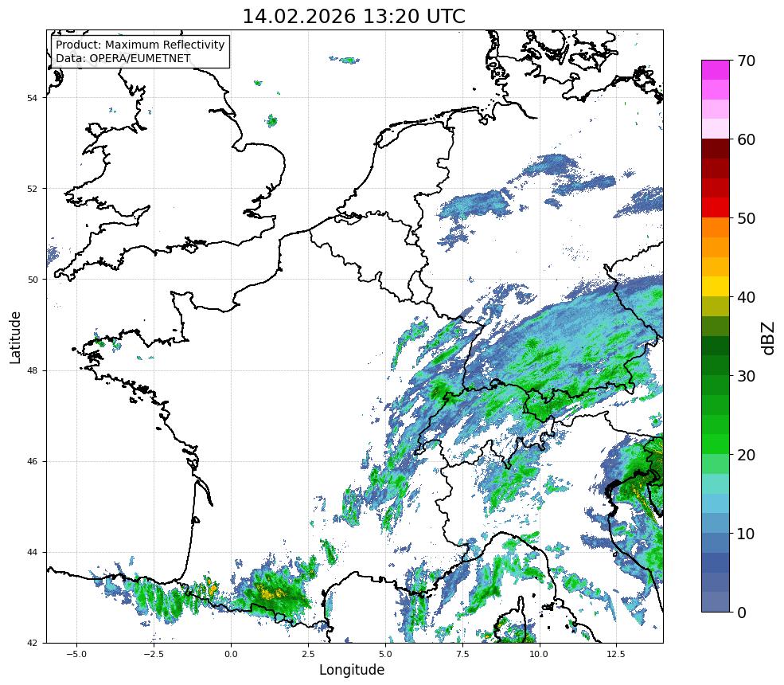Click longitude tick label −2.5

pos(154,654)
